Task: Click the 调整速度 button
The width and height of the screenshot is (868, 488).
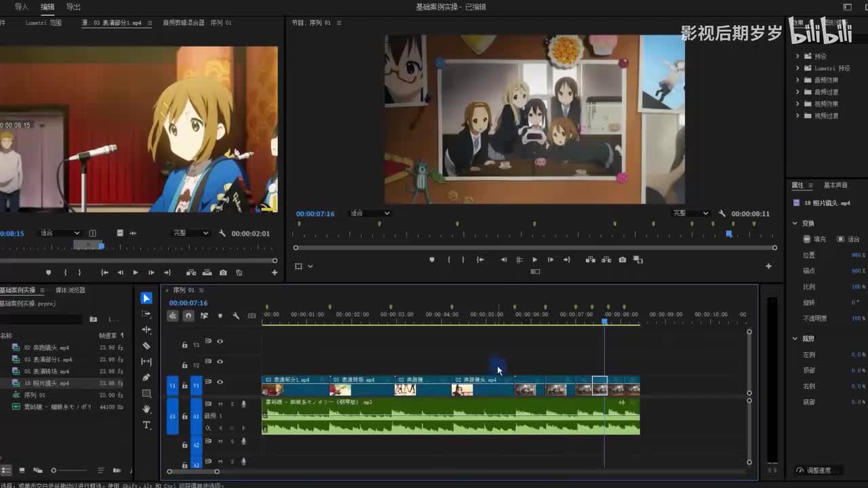Action: (818, 470)
